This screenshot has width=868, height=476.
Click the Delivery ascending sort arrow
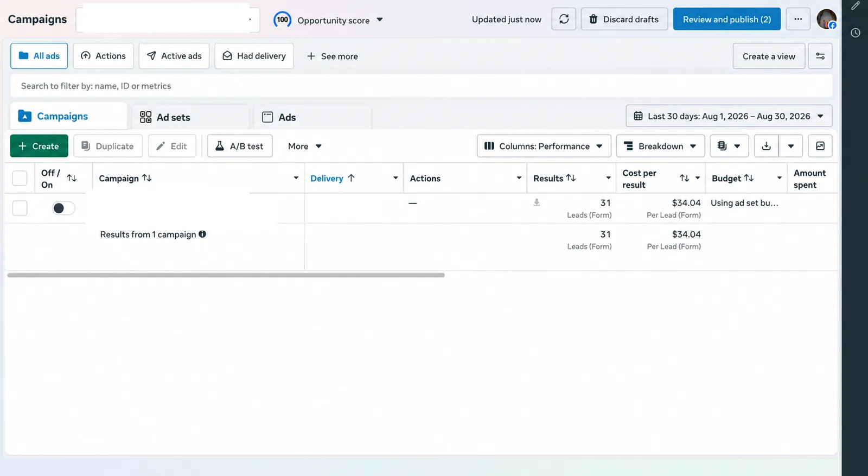(x=351, y=178)
